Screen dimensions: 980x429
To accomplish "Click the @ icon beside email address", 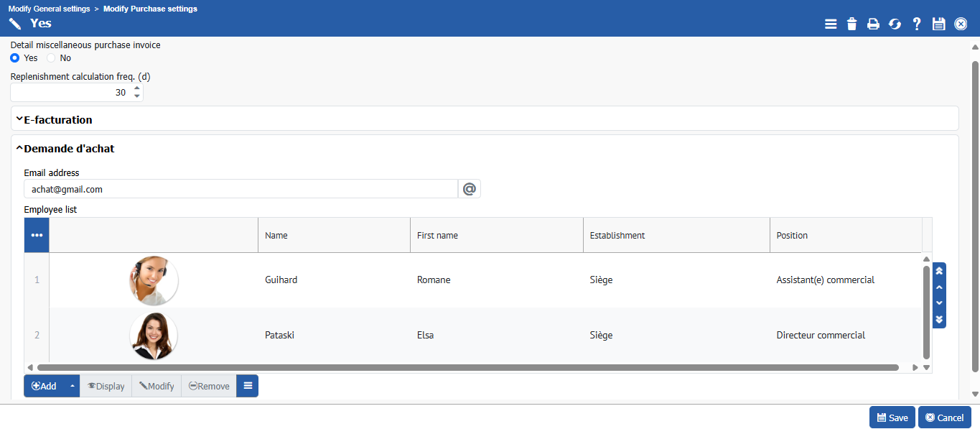I will [x=470, y=189].
